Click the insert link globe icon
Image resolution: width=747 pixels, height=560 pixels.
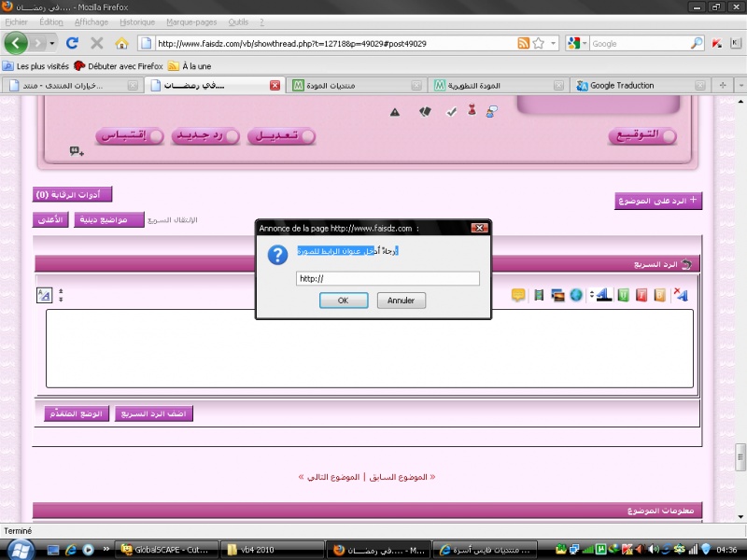575,296
